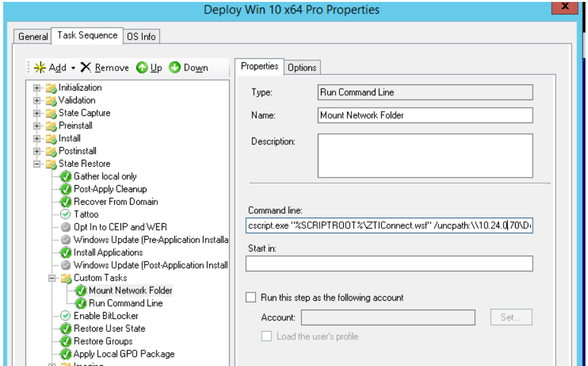Click the Post-Apply Cleanup check icon
This screenshot has width=588, height=366.
[x=65, y=190]
